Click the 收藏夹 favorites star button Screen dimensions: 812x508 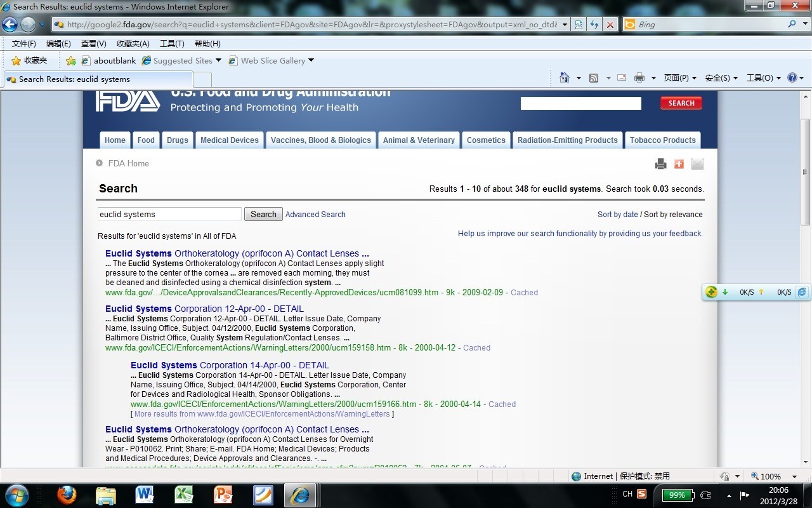point(29,60)
